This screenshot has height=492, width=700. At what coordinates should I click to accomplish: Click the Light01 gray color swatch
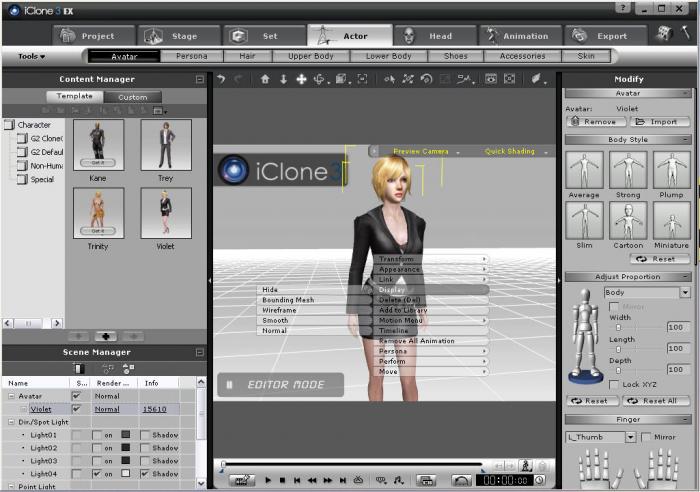(125, 434)
